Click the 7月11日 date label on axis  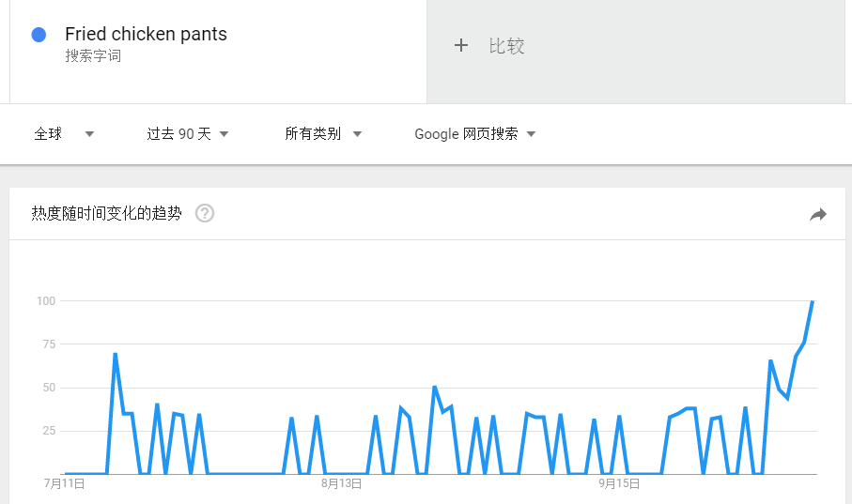pos(64,483)
